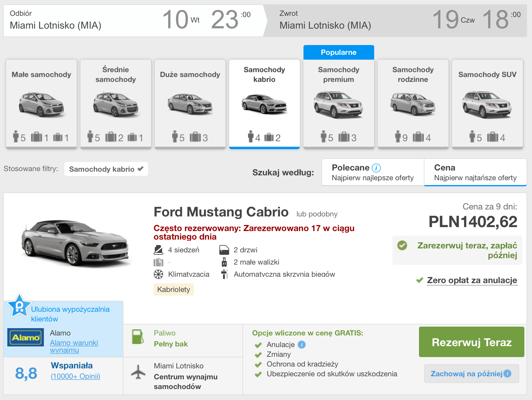Screen dimensions: 532x400
Task: Click the fuel pump Paliwo icon
Action: (x=138, y=337)
